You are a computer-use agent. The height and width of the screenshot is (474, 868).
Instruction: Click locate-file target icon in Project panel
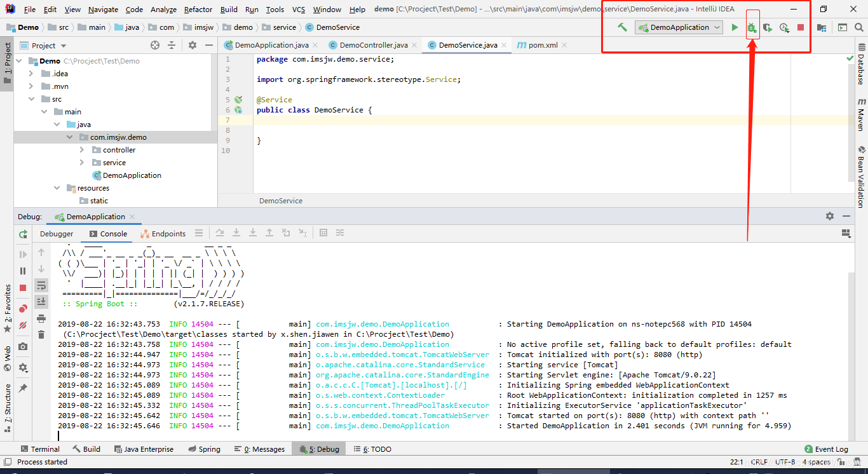tap(155, 45)
